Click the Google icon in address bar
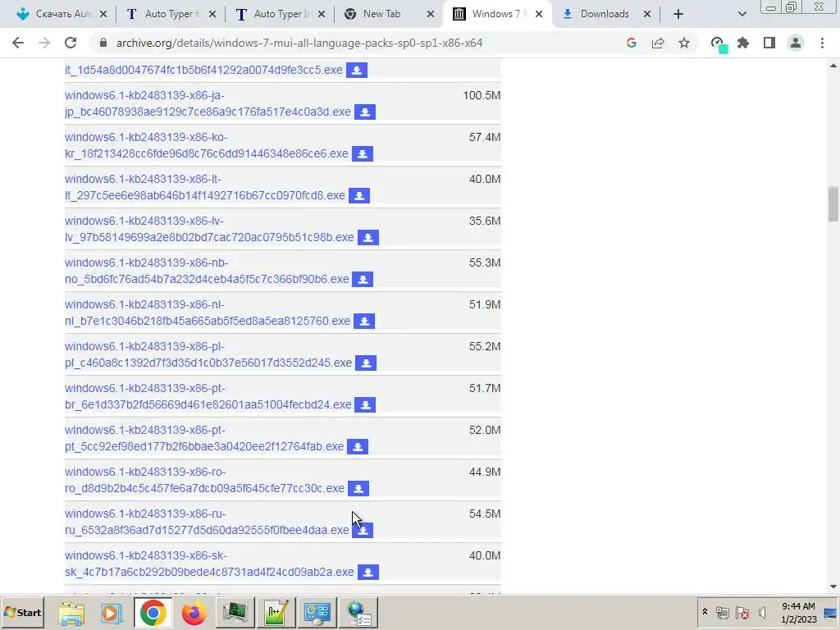840x630 pixels. pyautogui.click(x=632, y=43)
